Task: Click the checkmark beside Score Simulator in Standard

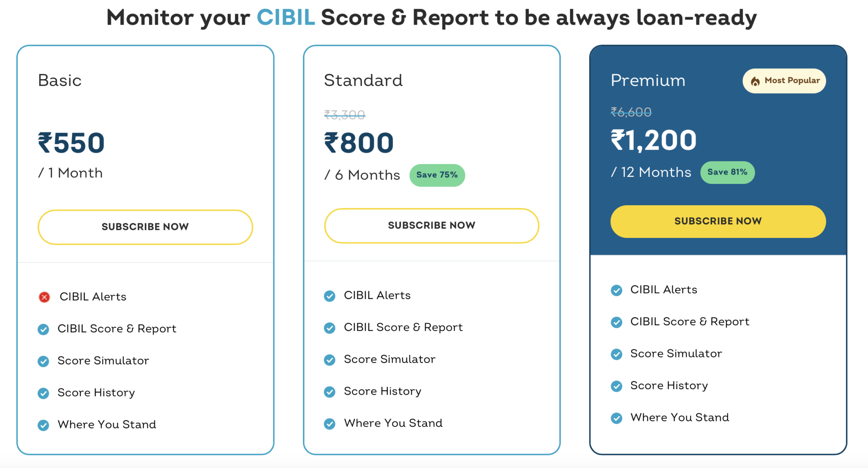Action: tap(330, 360)
